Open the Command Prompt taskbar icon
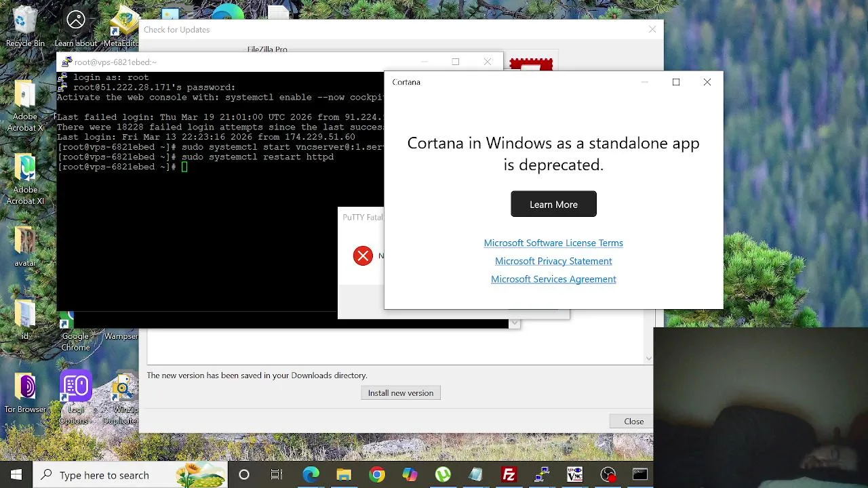This screenshot has width=868, height=488. (640, 474)
